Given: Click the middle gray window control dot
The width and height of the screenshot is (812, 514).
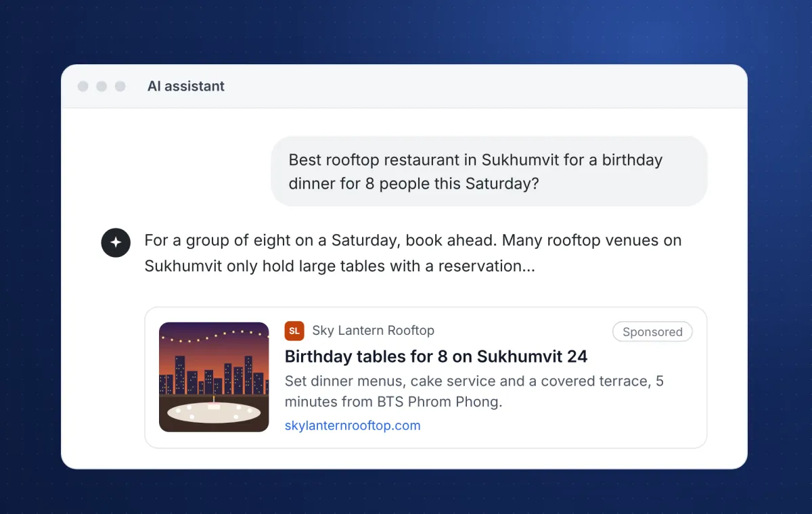Looking at the screenshot, I should (x=101, y=87).
